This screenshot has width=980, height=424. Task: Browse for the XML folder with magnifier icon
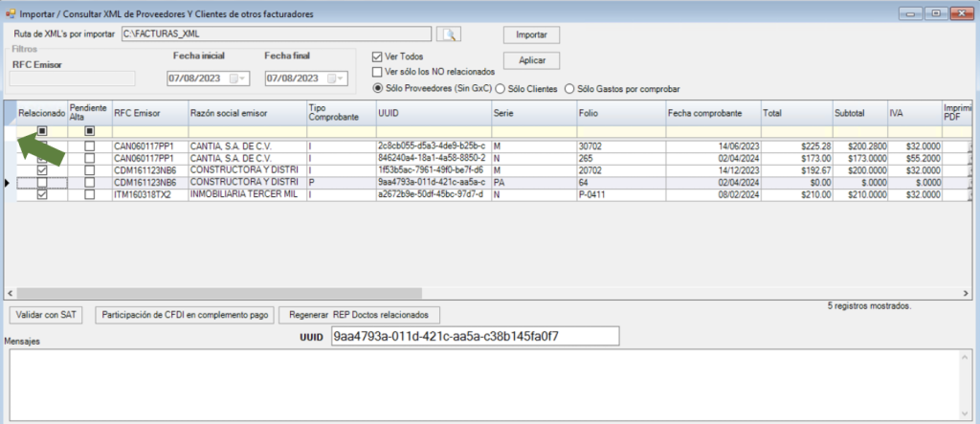(x=448, y=33)
